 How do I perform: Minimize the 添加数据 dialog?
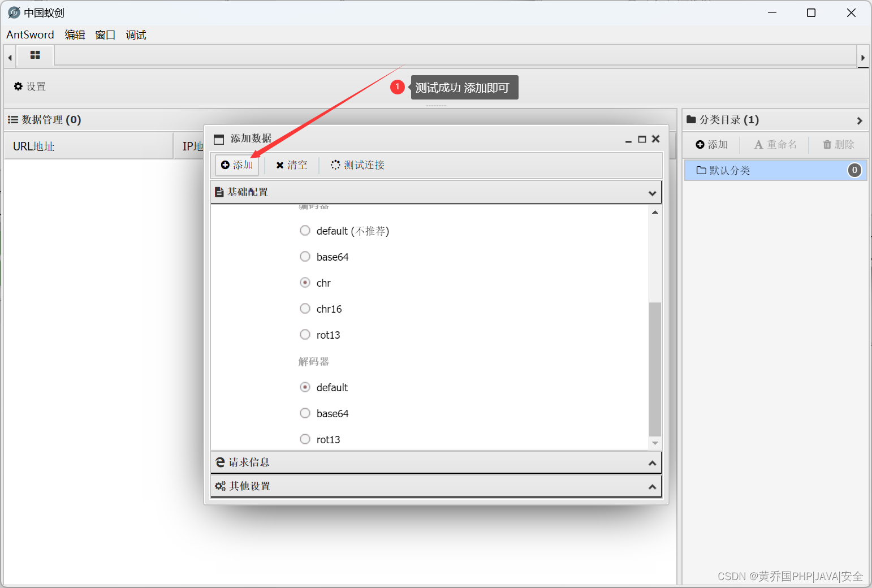coord(628,140)
